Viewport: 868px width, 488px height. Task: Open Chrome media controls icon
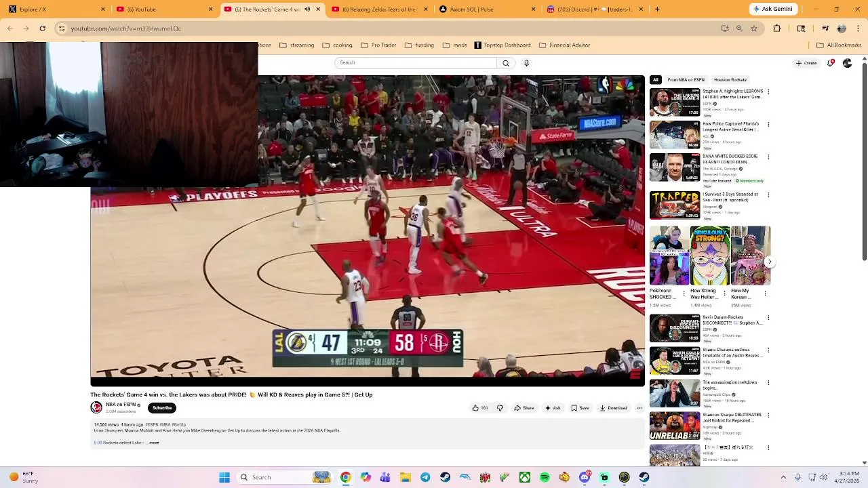pos(825,28)
